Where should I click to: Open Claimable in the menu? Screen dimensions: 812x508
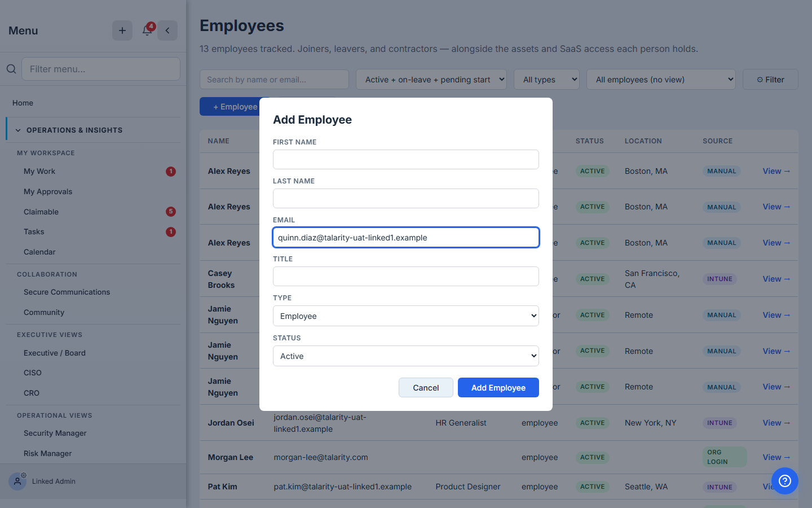41,212
